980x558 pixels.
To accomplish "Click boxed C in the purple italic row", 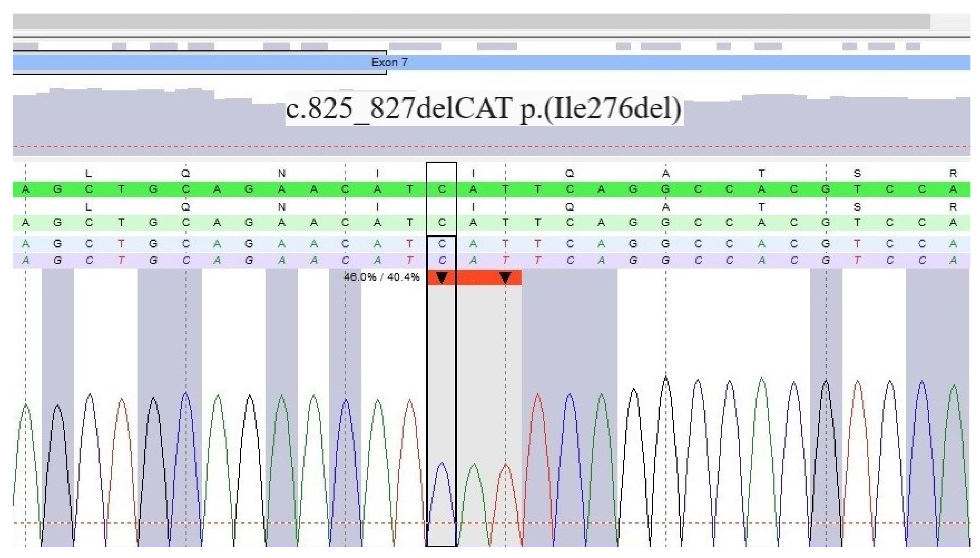I will tap(442, 261).
